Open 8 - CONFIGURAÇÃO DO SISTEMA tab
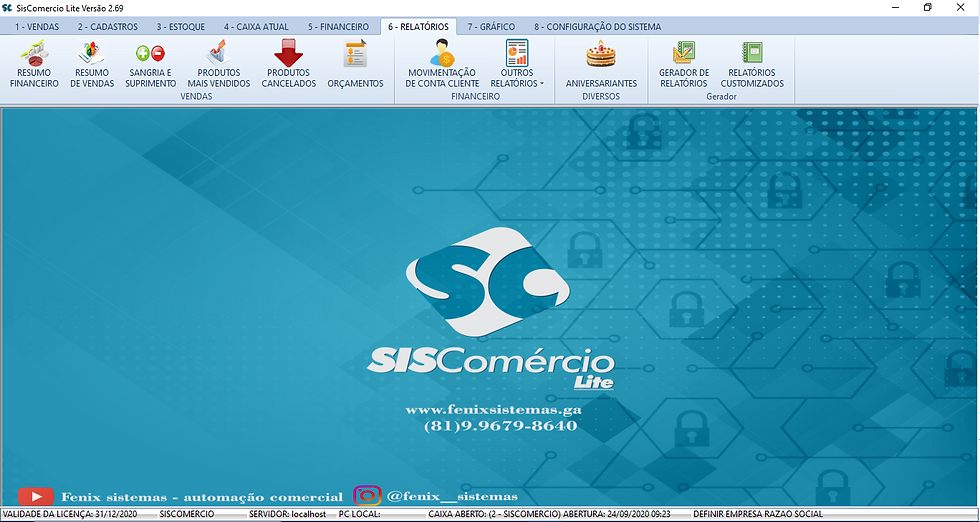The height and width of the screenshot is (522, 980). 597,27
